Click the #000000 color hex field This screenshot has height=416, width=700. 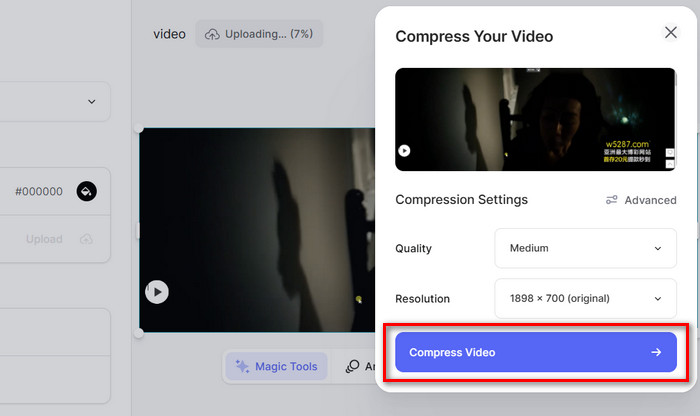pos(39,191)
